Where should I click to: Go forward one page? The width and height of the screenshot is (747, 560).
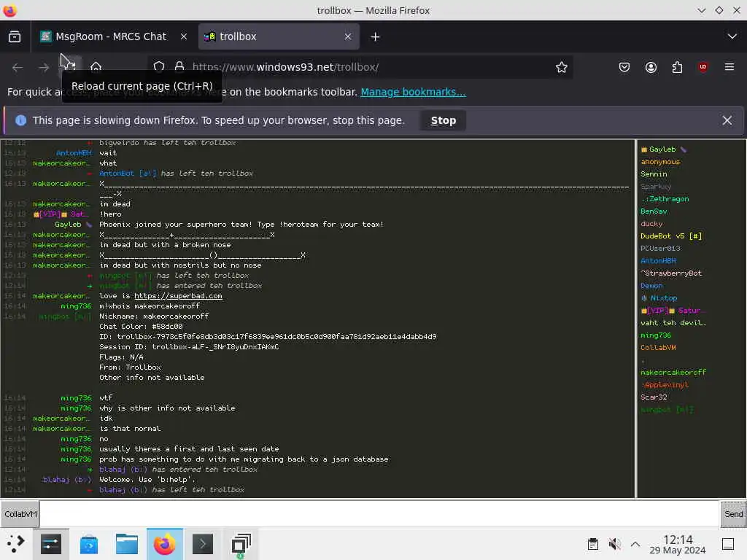click(x=44, y=67)
